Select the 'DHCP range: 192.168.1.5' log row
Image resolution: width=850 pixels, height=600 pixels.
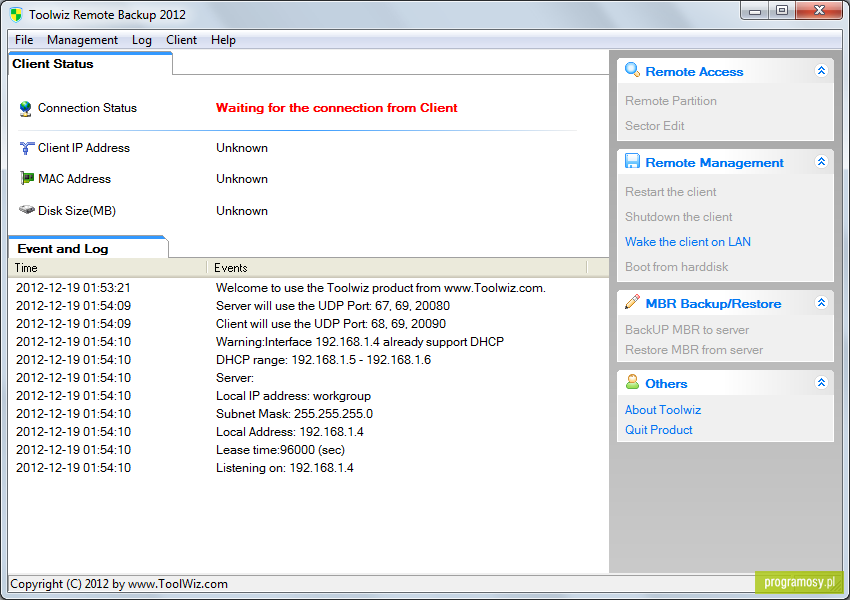[x=308, y=359]
